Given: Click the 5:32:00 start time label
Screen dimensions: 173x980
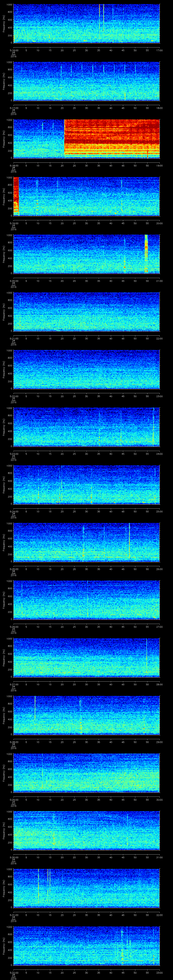Looking at the screenshot, I should pos(14,973).
